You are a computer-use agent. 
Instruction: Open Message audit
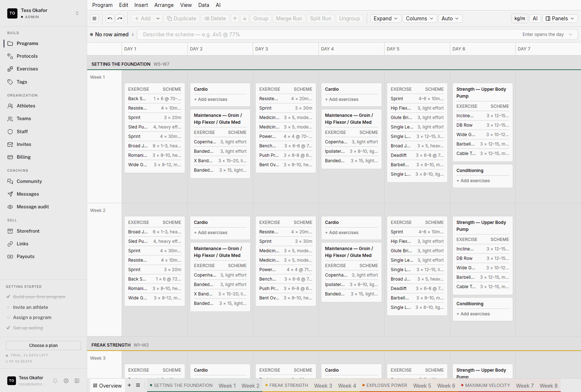[44, 207]
